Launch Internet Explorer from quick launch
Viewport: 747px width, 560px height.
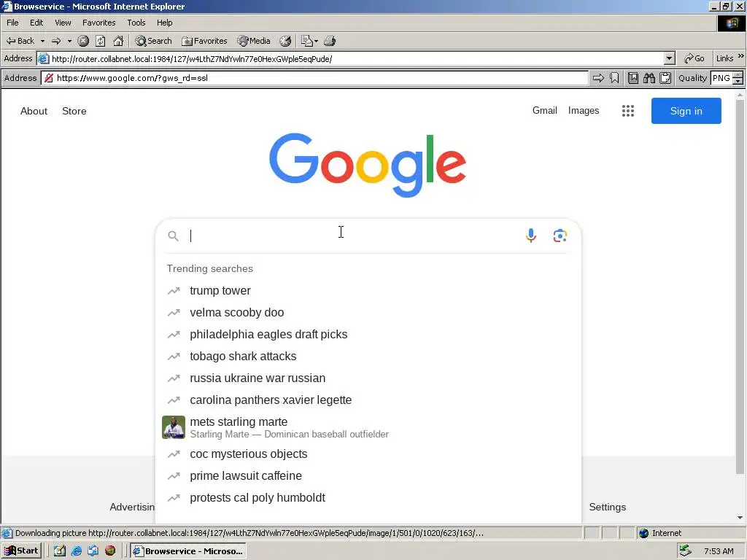tap(76, 551)
